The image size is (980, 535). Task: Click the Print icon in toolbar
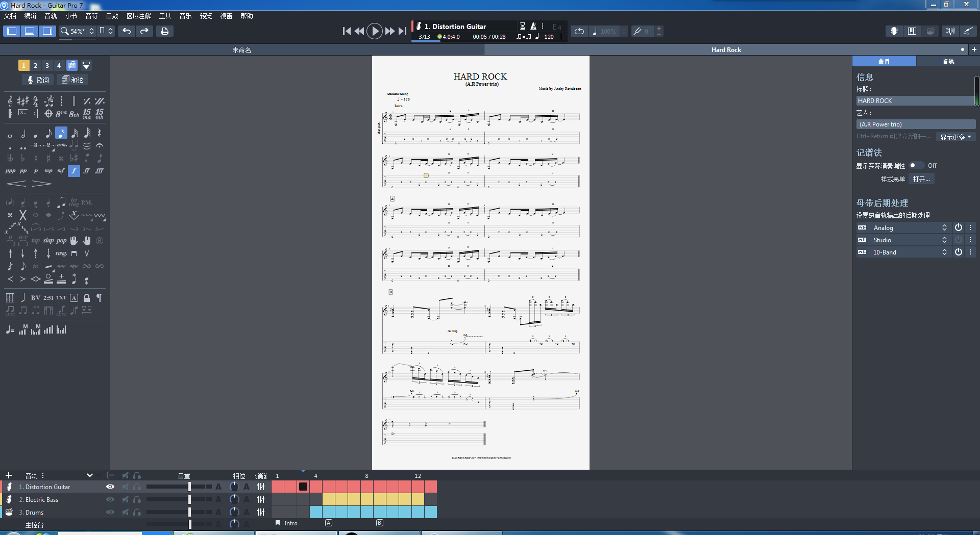(x=164, y=31)
